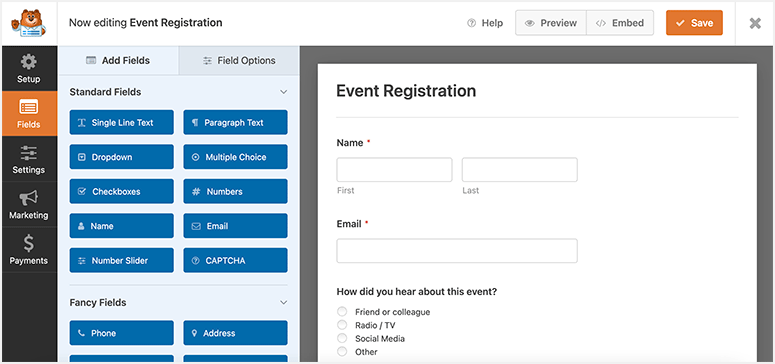Select the Friend or colleague radio option
775x364 pixels.
[x=342, y=312]
